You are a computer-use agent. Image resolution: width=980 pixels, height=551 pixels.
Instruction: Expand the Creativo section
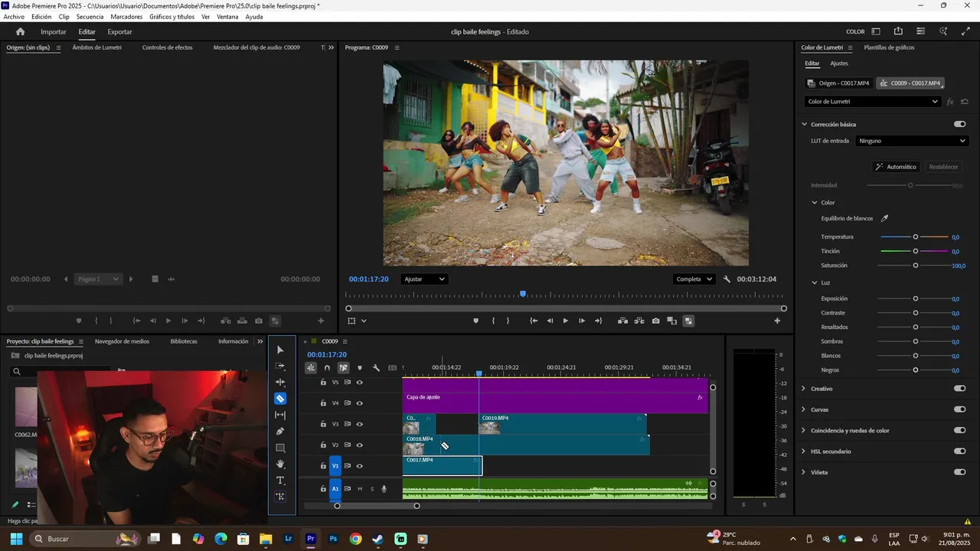(x=804, y=389)
